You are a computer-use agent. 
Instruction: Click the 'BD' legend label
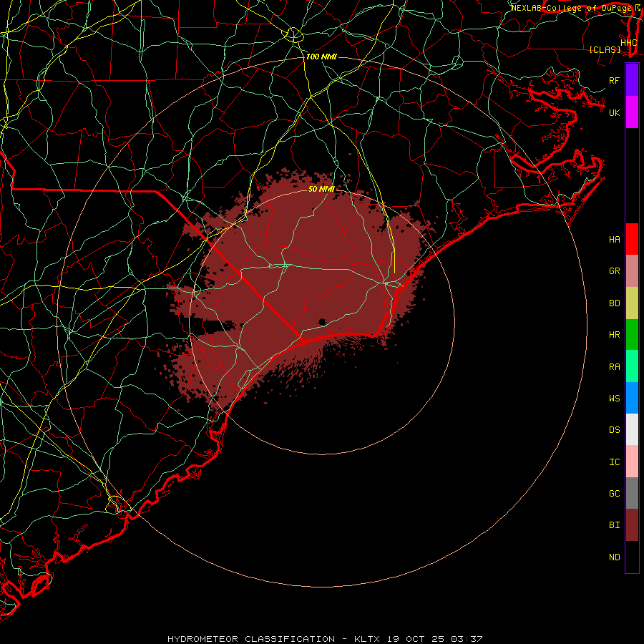[614, 303]
